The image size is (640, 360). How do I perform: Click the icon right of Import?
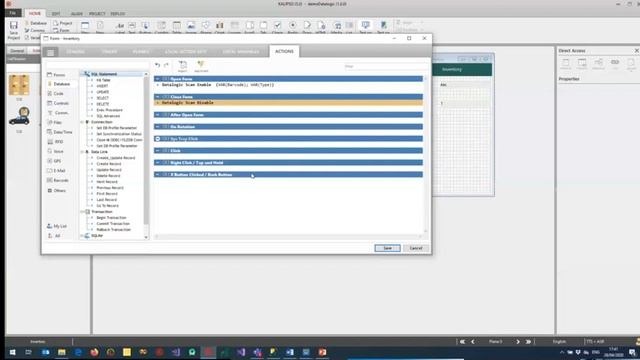click(201, 66)
